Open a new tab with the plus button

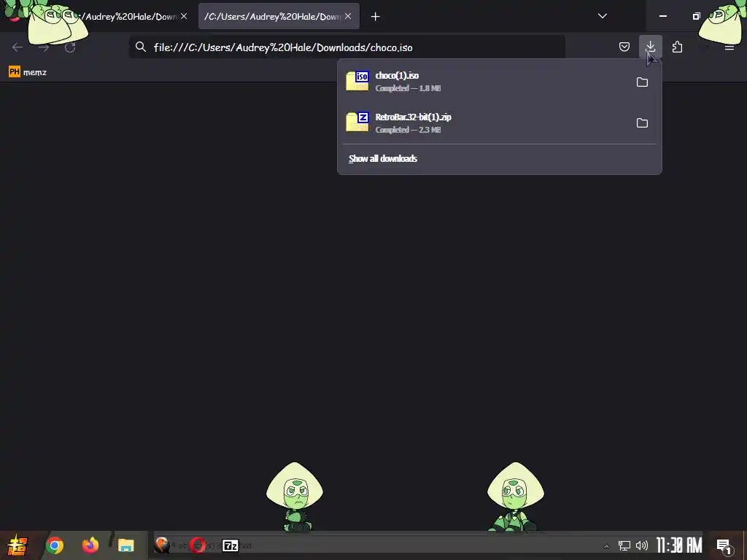[x=376, y=17]
